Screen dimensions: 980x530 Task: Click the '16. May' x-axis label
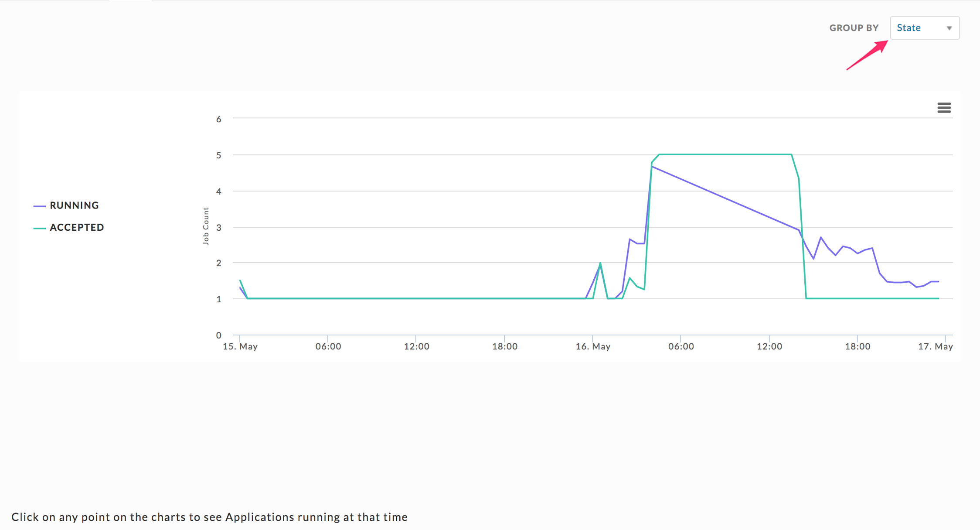point(593,346)
